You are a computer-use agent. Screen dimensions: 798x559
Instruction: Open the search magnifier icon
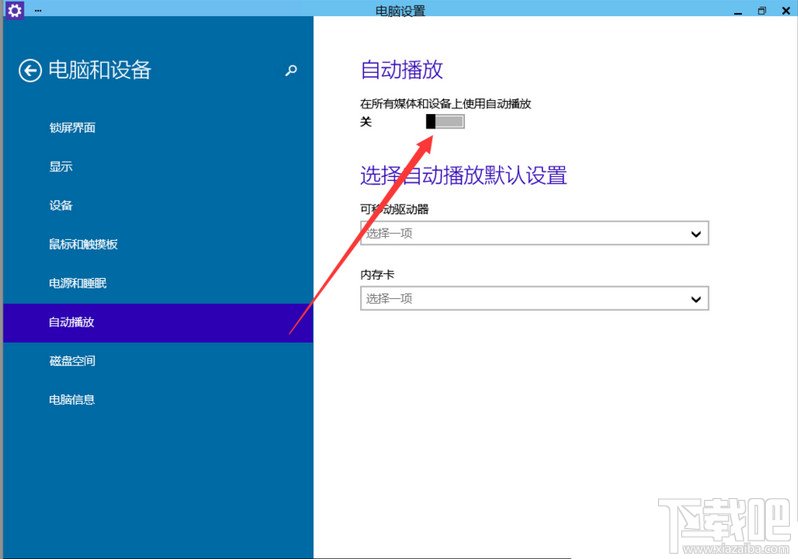pos(291,70)
